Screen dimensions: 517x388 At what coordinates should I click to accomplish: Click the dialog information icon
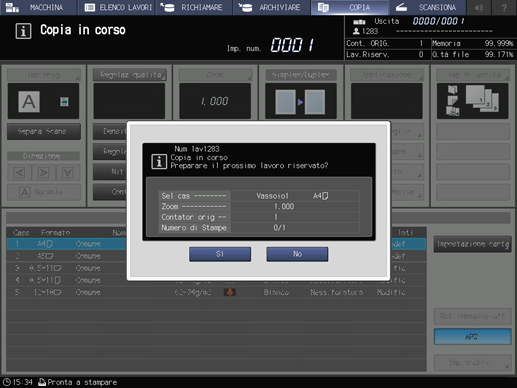click(159, 162)
